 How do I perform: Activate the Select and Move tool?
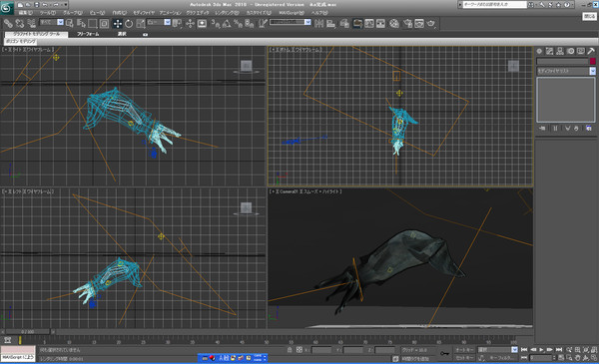pos(117,24)
